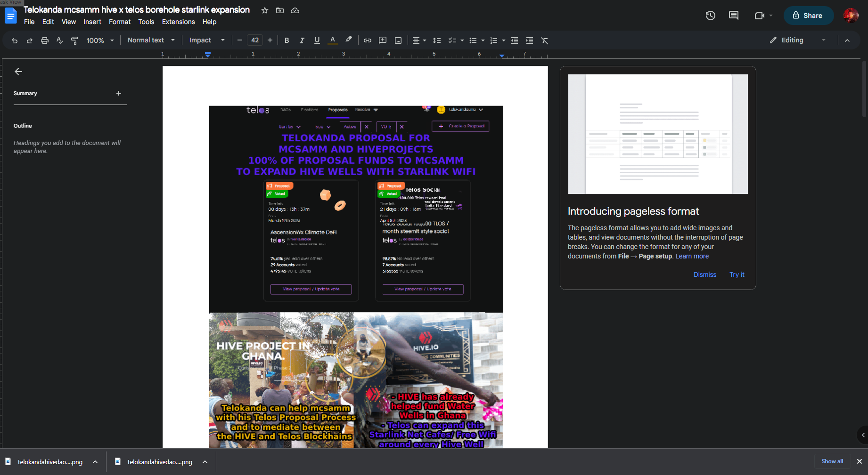
Task: Show the side panel with the arrow
Action: click(863, 435)
